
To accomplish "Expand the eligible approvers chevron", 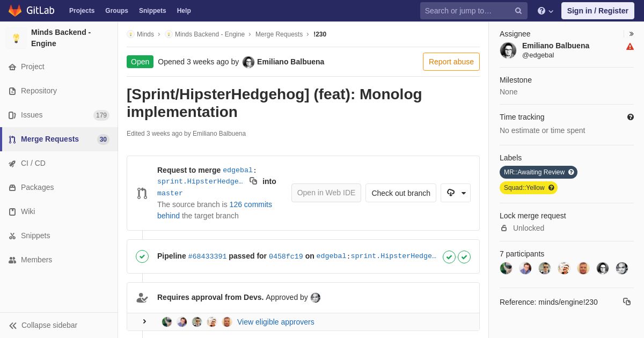I will (x=144, y=321).
